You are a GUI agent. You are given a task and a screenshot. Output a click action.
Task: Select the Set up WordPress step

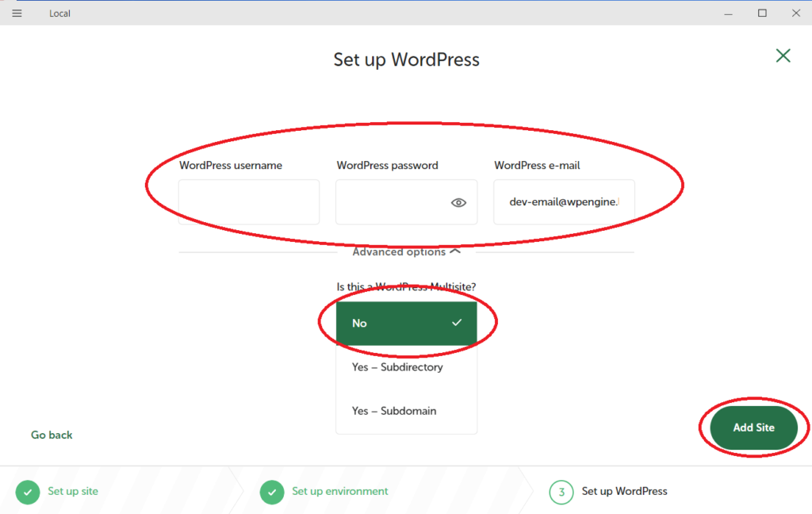pyautogui.click(x=624, y=491)
